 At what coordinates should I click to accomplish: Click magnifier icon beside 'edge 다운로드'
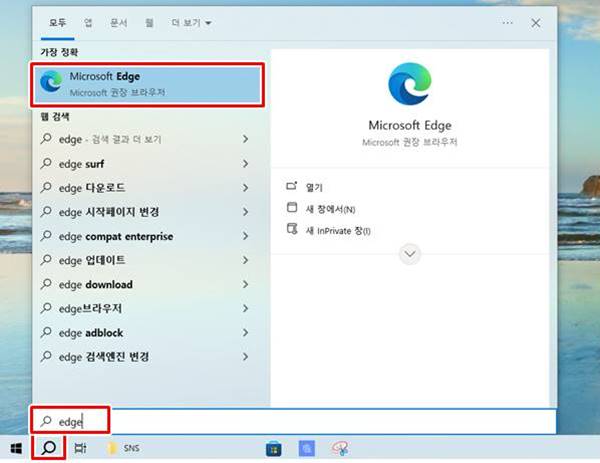[46, 187]
